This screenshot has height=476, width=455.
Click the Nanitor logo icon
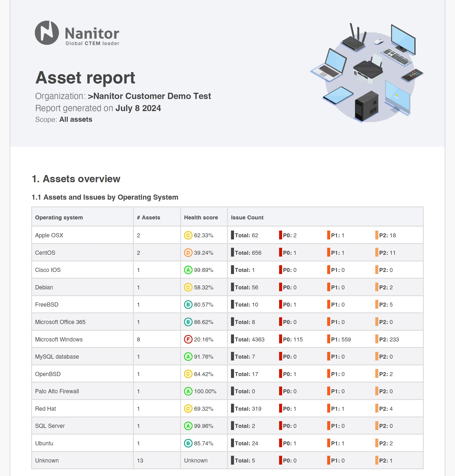coord(47,33)
